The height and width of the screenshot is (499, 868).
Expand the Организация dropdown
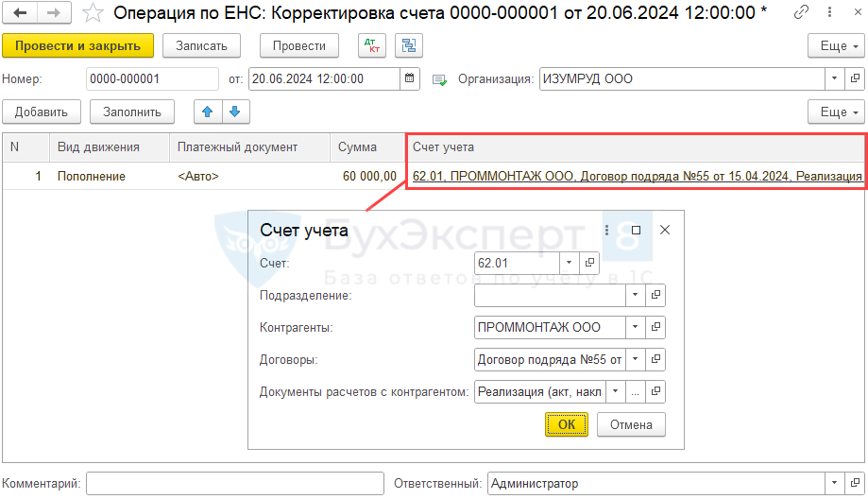(834, 78)
